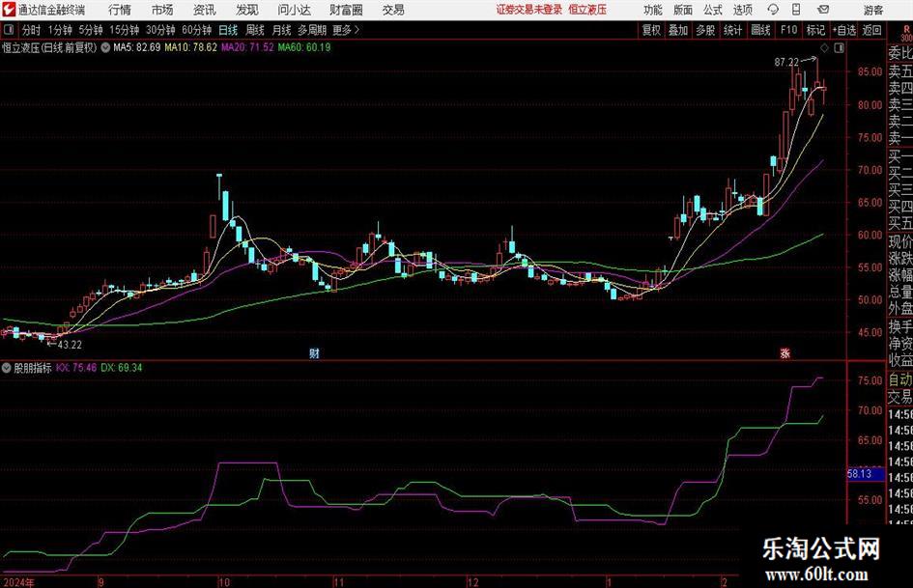Open the customer service headset icon
Viewport: 913px width, 588px height.
[773, 10]
